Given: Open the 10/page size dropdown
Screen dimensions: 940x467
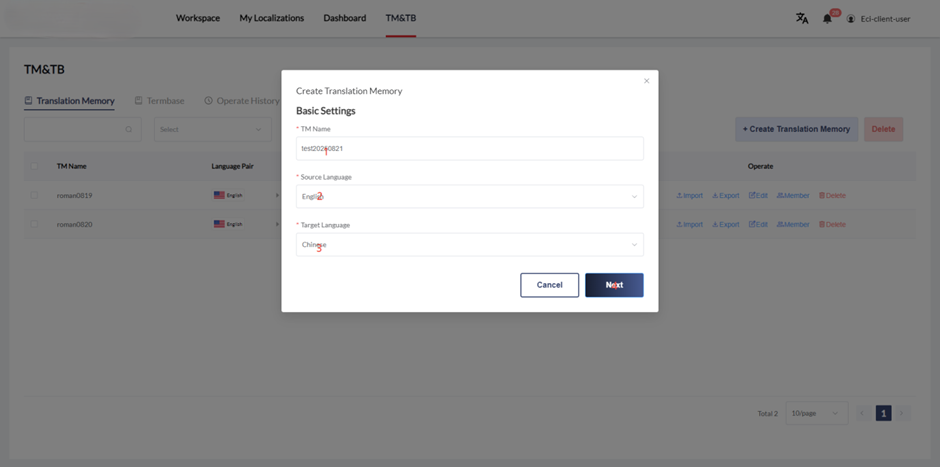Looking at the screenshot, I should (x=817, y=413).
